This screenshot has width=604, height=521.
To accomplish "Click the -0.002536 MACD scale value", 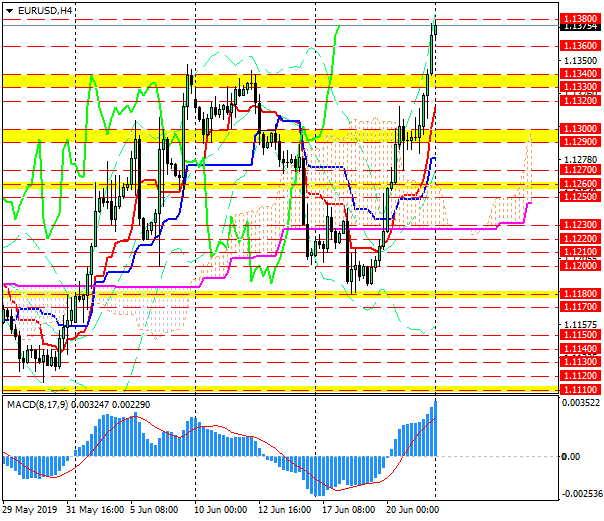I will coord(580,493).
